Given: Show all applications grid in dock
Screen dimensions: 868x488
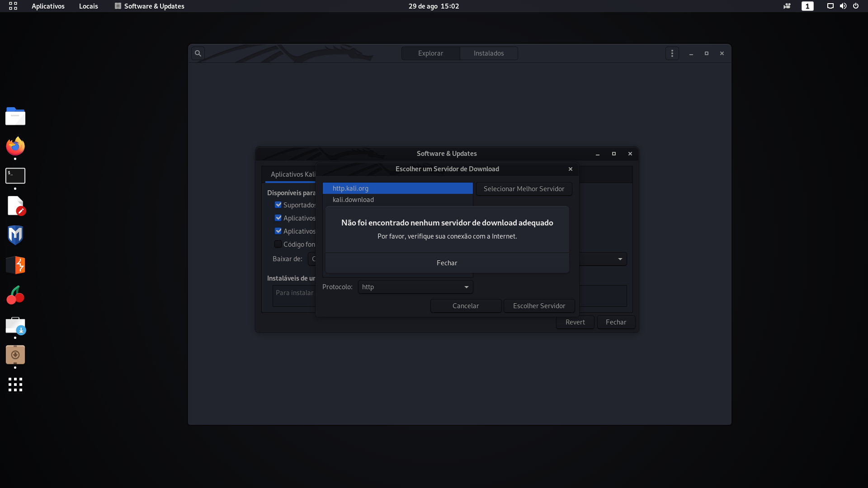Looking at the screenshot, I should pyautogui.click(x=15, y=385).
